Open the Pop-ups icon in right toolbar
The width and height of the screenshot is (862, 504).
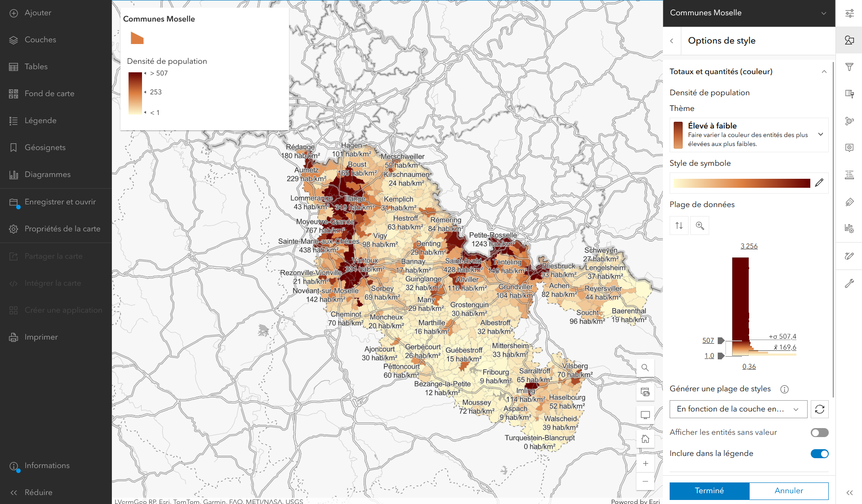[849, 148]
